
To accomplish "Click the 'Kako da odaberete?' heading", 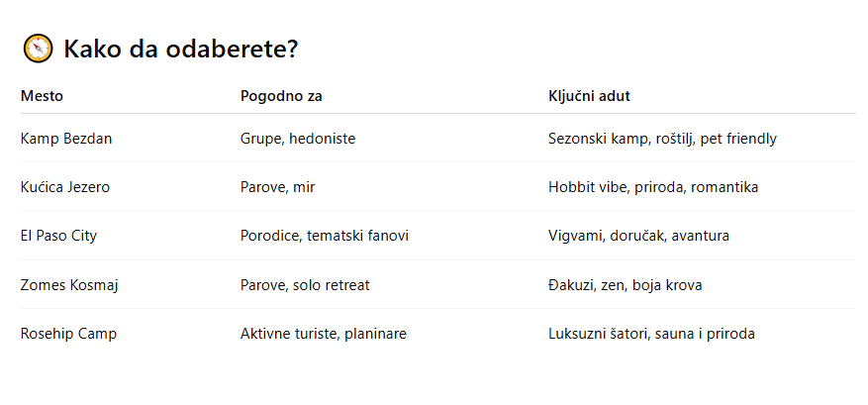I will 180,49.
